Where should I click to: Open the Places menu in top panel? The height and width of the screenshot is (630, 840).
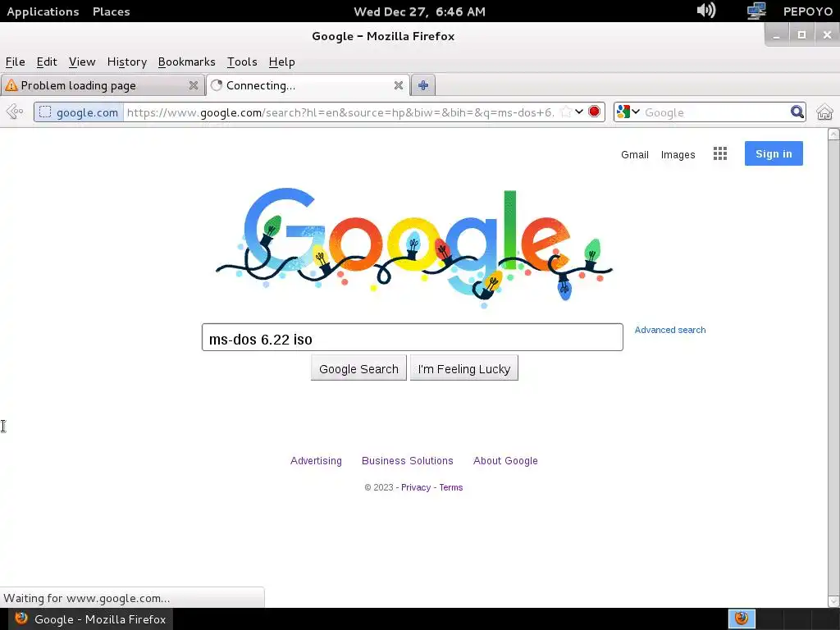coord(112,11)
